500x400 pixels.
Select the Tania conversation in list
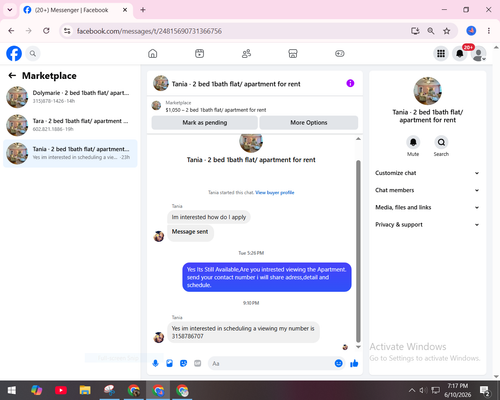point(70,153)
